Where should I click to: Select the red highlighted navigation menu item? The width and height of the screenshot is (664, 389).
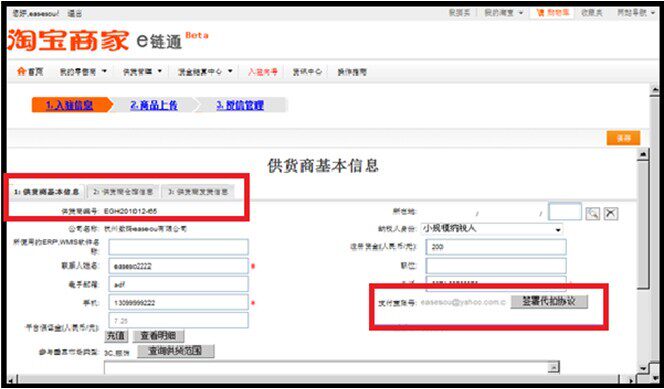point(263,72)
